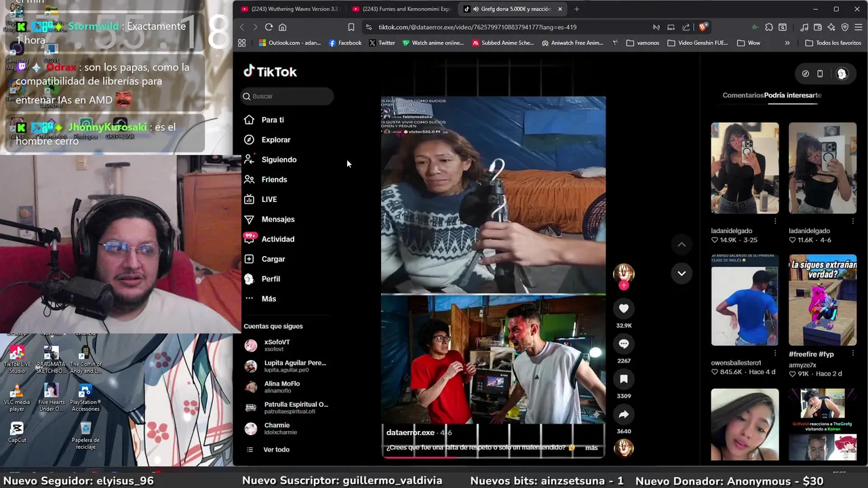868x488 pixels.
Task: Open followed account Lupita Aguilar
Action: point(288,366)
